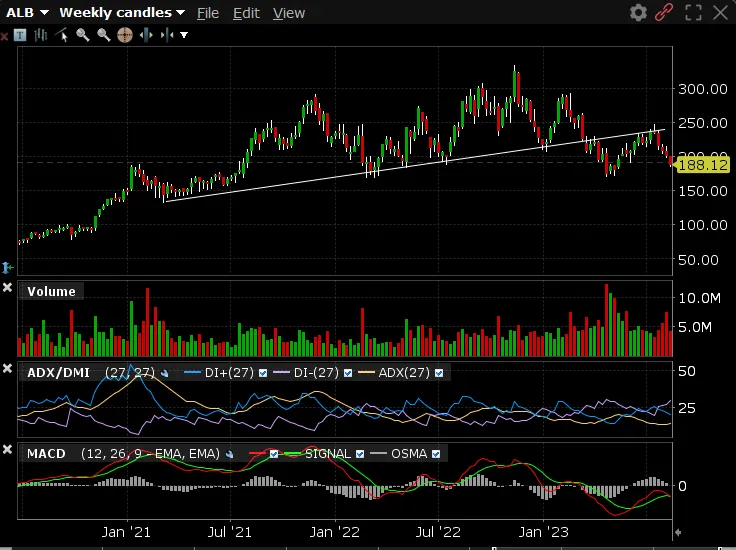736x550 pixels.
Task: Click the MACD axis zero label
Action: (x=682, y=486)
